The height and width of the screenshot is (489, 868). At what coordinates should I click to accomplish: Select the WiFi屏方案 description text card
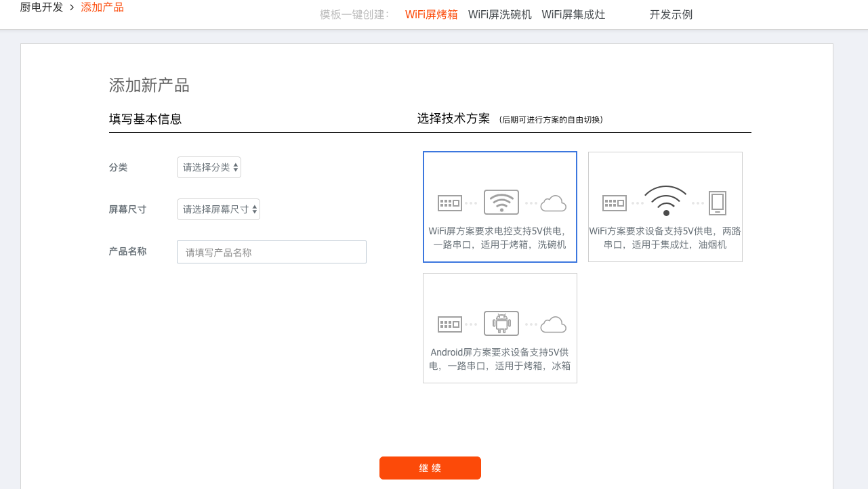499,238
